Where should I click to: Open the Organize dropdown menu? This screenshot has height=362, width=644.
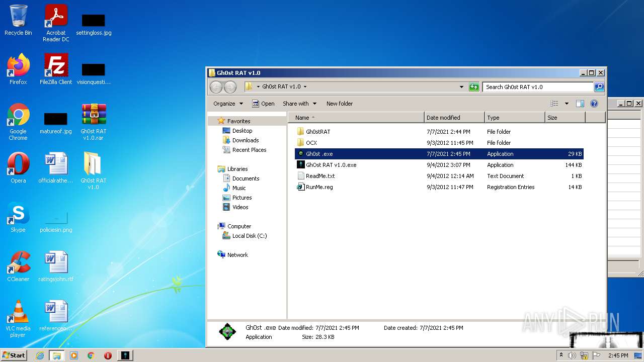click(228, 104)
